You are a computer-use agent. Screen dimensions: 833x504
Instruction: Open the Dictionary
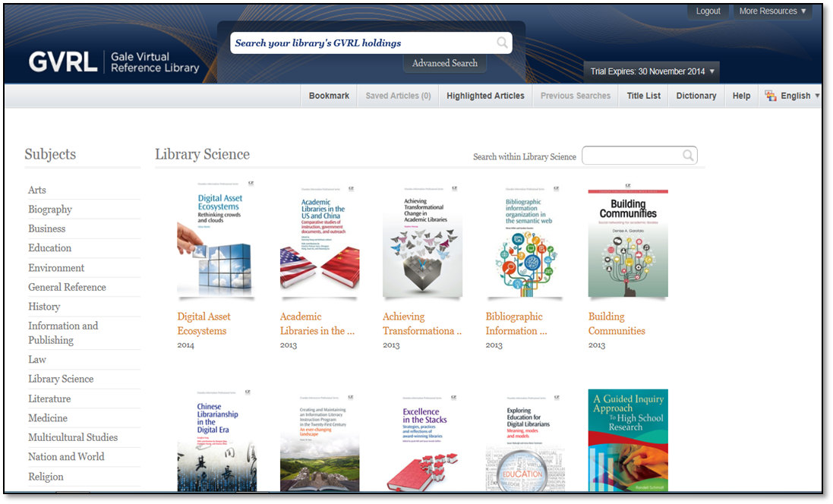point(696,96)
